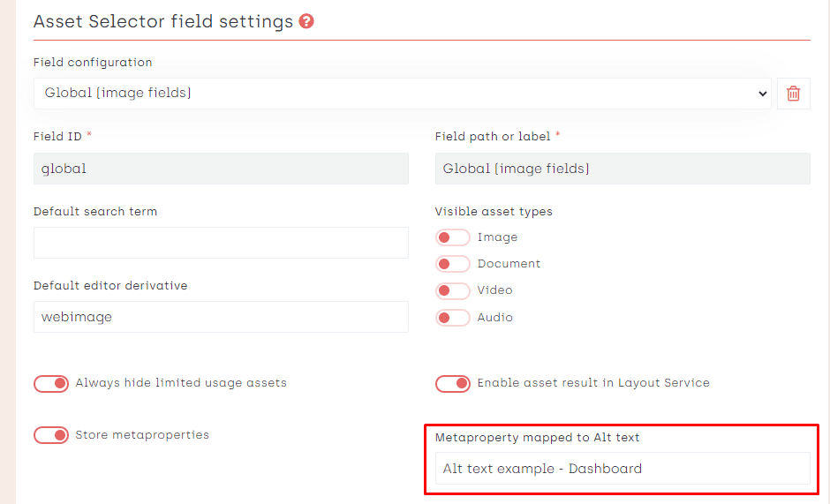
Task: Toggle the Image asset type switch
Action: click(452, 237)
